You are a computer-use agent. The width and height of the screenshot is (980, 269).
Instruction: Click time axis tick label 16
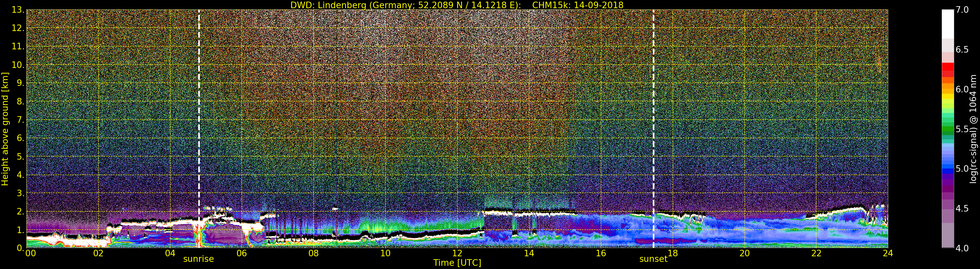pyautogui.click(x=601, y=253)
